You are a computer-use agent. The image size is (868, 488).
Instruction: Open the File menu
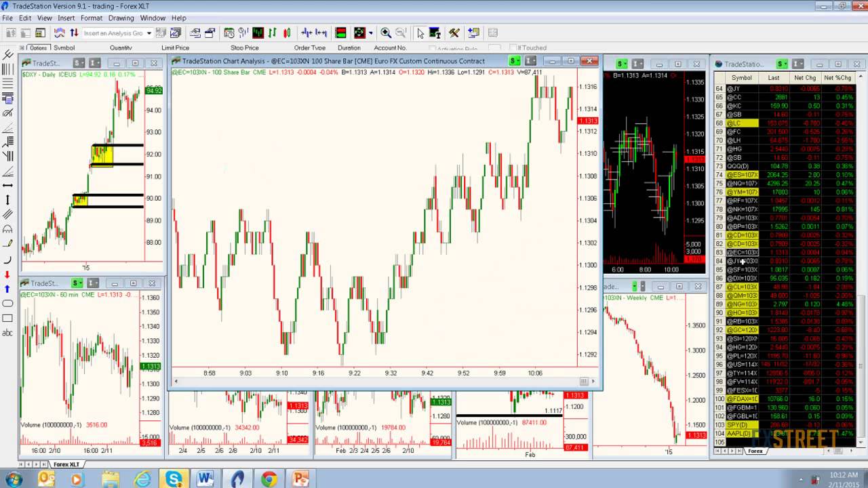pyautogui.click(x=7, y=18)
